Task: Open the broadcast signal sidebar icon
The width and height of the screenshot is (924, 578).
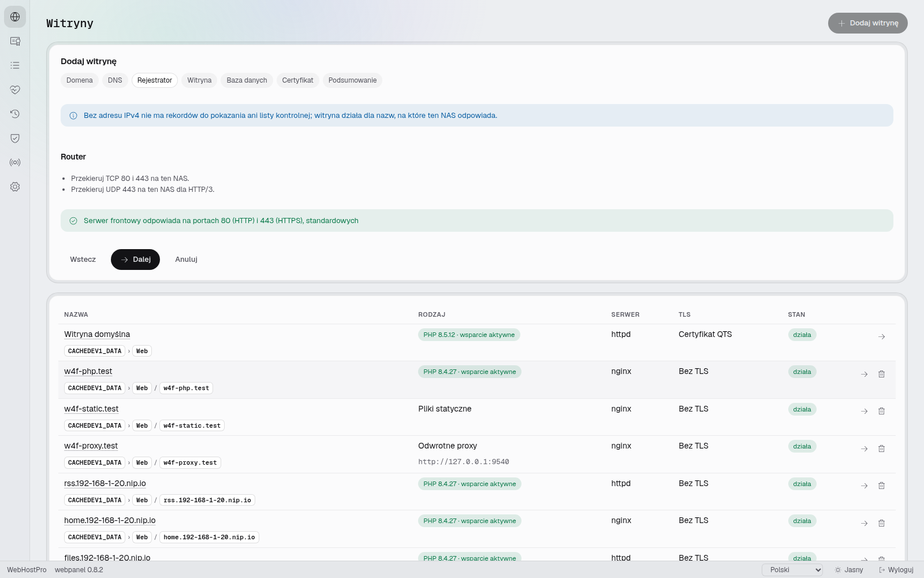Action: tap(15, 162)
